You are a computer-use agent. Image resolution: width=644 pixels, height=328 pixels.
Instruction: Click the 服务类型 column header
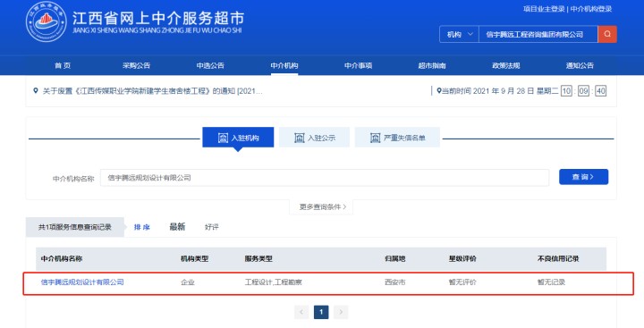[x=258, y=258]
